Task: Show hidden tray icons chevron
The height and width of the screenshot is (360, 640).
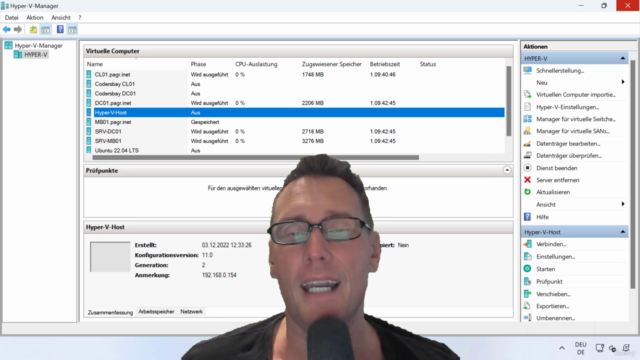Action: pyautogui.click(x=562, y=348)
